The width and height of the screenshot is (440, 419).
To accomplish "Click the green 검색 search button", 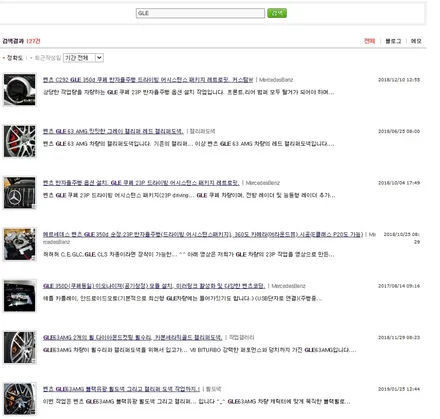I will 277,13.
